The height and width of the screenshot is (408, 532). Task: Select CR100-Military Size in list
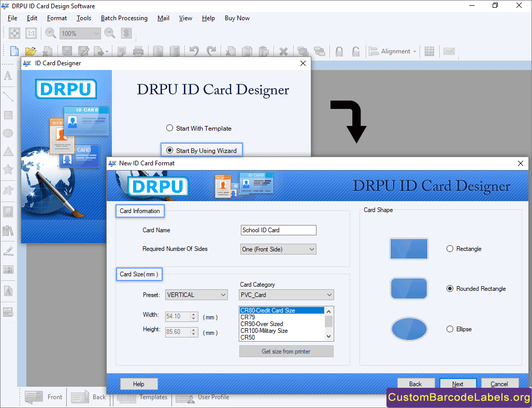[x=282, y=331]
